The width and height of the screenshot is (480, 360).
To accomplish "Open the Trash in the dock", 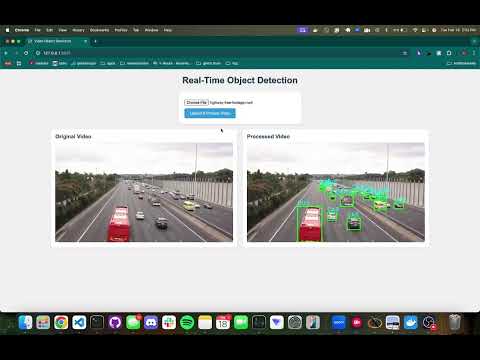I will click(455, 322).
